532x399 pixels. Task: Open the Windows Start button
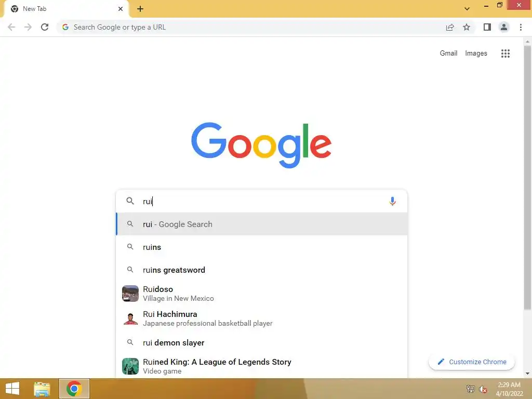(x=12, y=389)
